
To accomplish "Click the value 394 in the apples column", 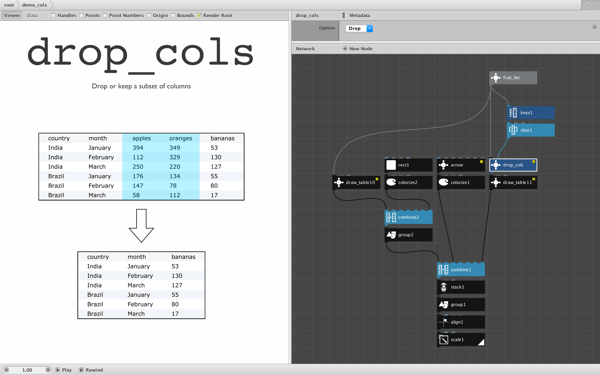I will click(x=138, y=148).
